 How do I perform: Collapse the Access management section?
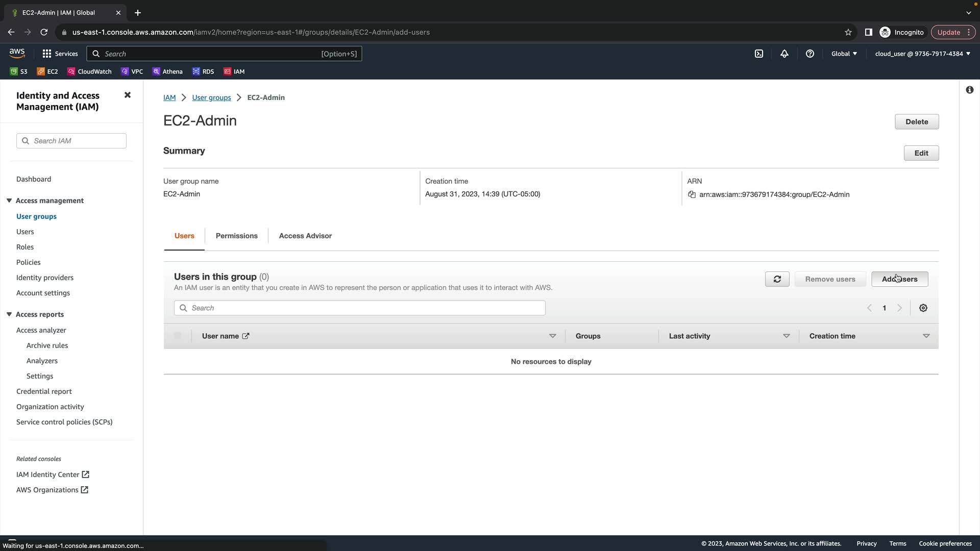click(x=9, y=201)
